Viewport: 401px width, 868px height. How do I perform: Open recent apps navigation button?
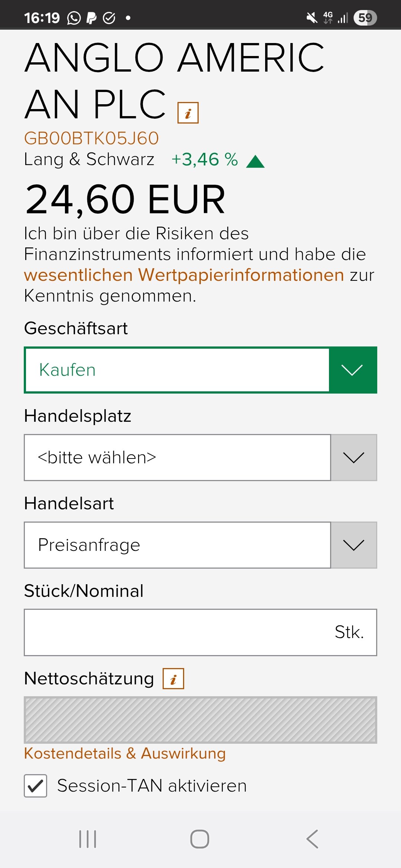[88, 839]
